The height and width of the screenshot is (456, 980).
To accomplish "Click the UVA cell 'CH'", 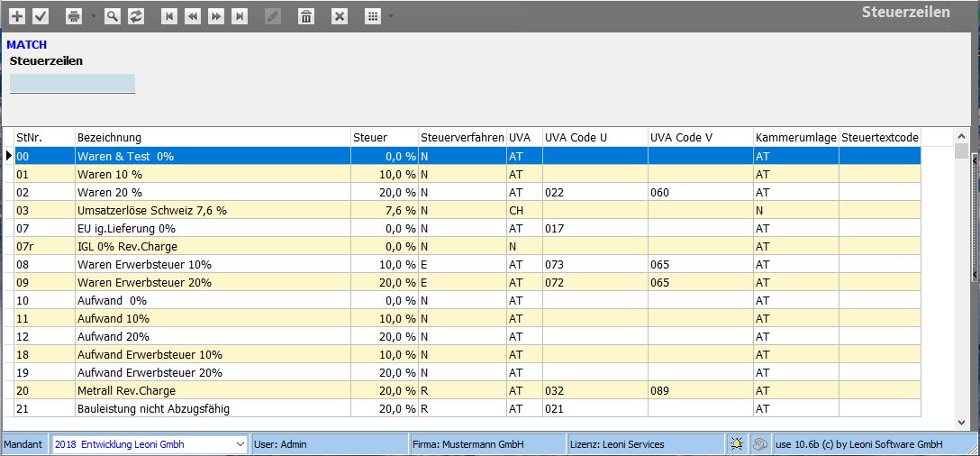I will tap(524, 211).
